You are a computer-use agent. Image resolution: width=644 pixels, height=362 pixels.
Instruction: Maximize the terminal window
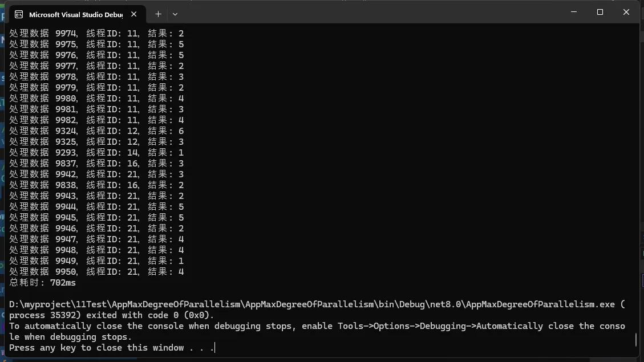click(600, 12)
